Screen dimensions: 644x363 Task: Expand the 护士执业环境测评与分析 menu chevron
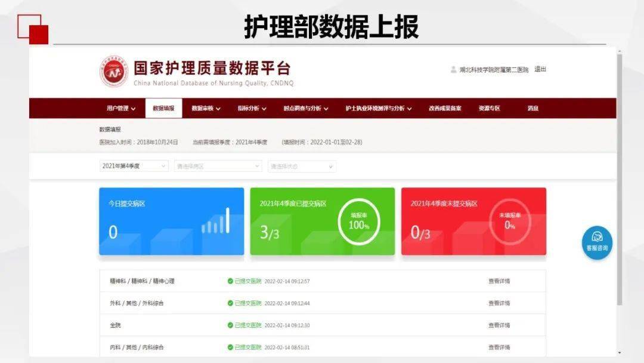pos(409,108)
